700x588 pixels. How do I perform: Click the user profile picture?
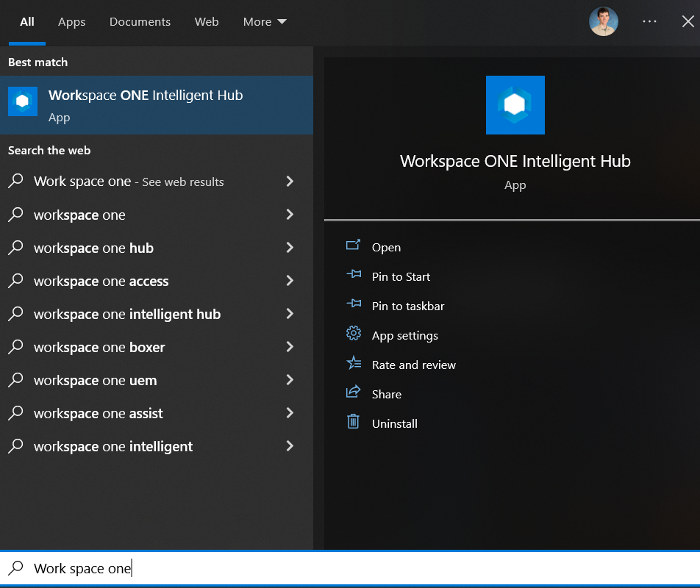tap(604, 21)
